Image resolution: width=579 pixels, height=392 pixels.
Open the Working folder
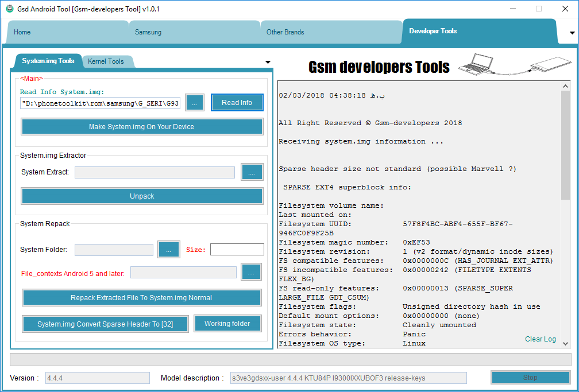pyautogui.click(x=227, y=323)
